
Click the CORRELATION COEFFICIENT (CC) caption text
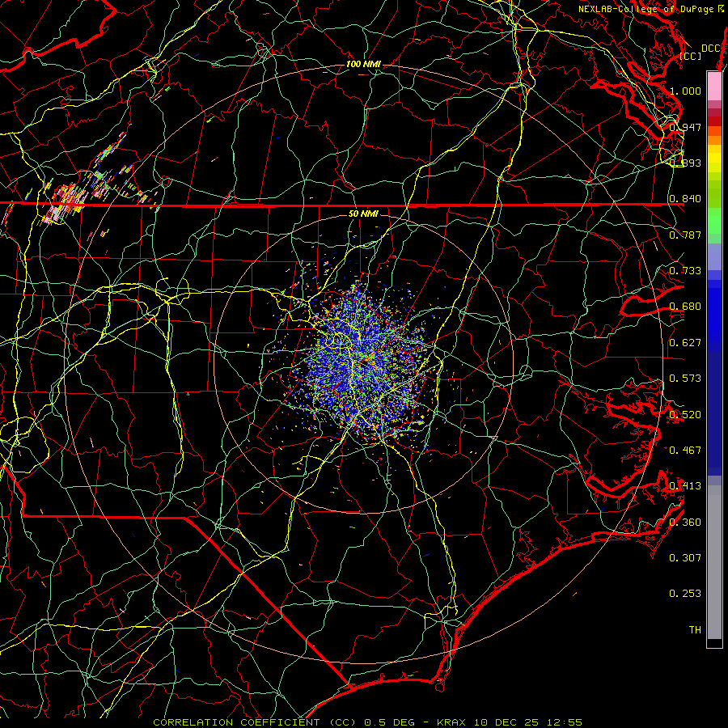255,722
